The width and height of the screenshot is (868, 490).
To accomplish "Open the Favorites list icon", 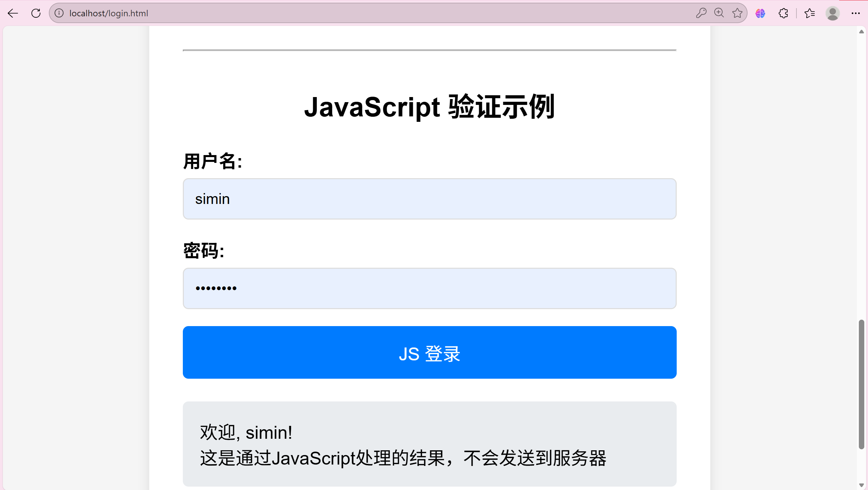I will [x=809, y=13].
